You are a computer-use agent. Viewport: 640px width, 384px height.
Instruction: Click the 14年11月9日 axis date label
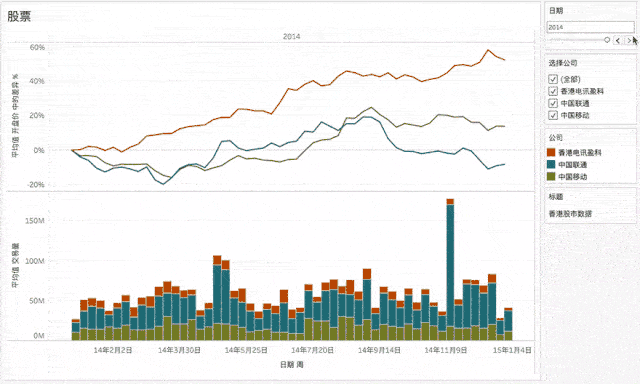pyautogui.click(x=445, y=350)
